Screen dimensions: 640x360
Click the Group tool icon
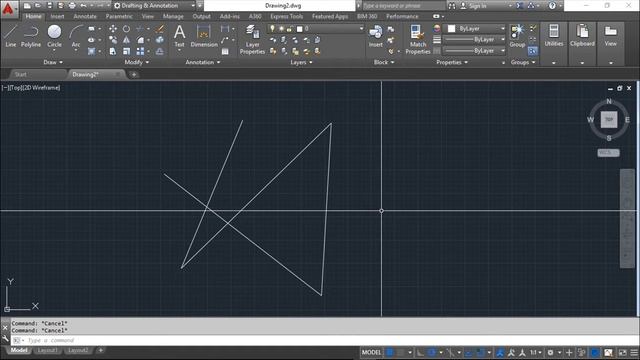coord(517,36)
